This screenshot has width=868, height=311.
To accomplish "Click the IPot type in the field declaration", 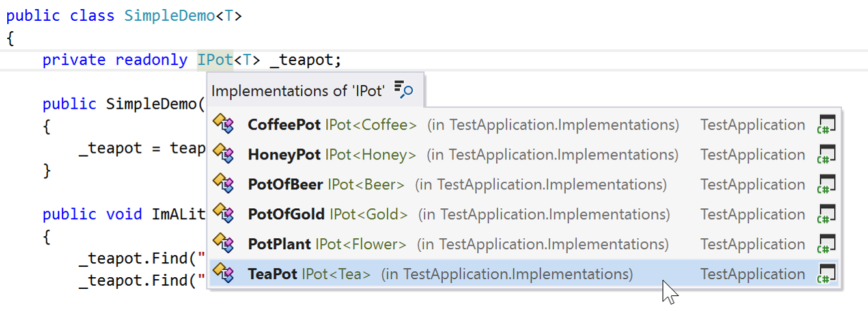I will [x=215, y=60].
